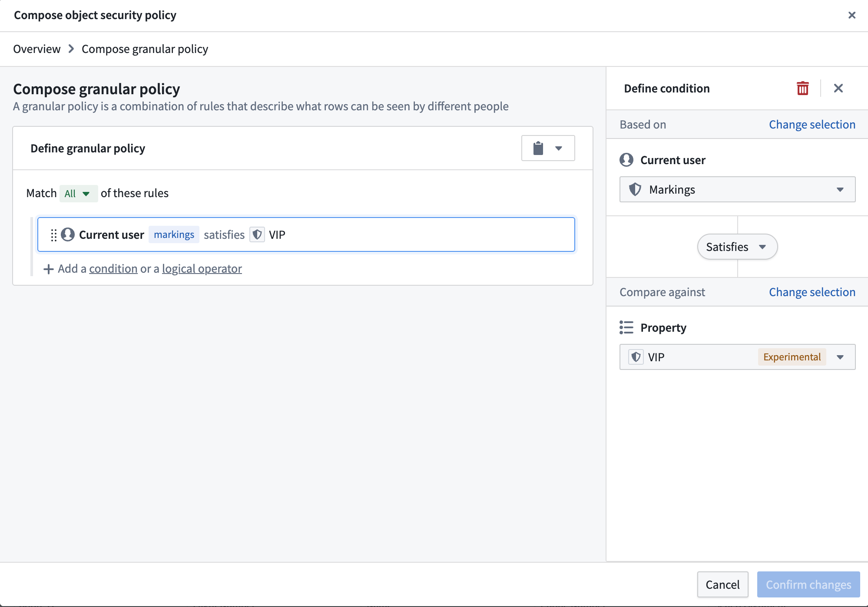Open the VIP property dropdown
This screenshot has height=607, width=868.
(840, 357)
